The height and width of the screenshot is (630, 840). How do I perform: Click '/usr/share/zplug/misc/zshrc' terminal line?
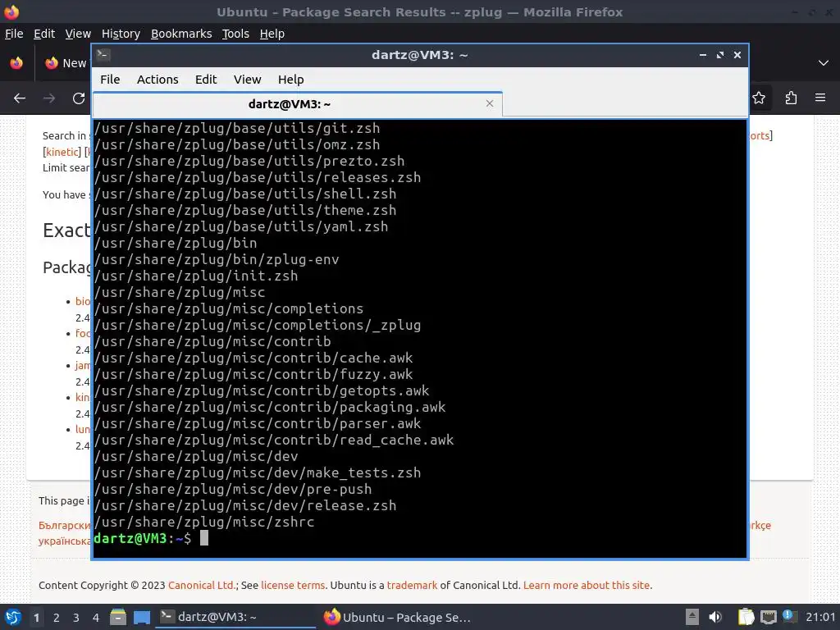tap(204, 523)
